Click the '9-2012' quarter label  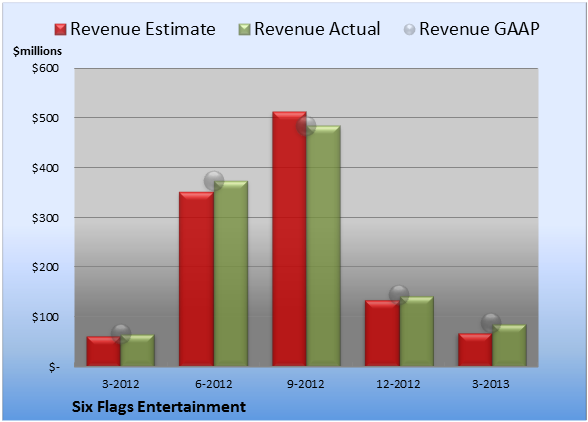click(x=306, y=384)
